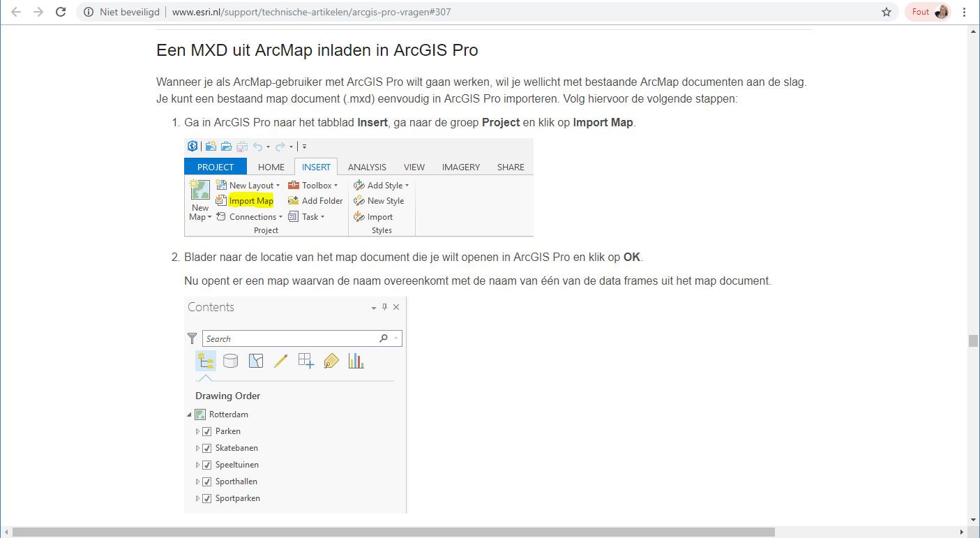This screenshot has width=980, height=538.
Task: Go to the SHARE ribbon tab
Action: (511, 167)
